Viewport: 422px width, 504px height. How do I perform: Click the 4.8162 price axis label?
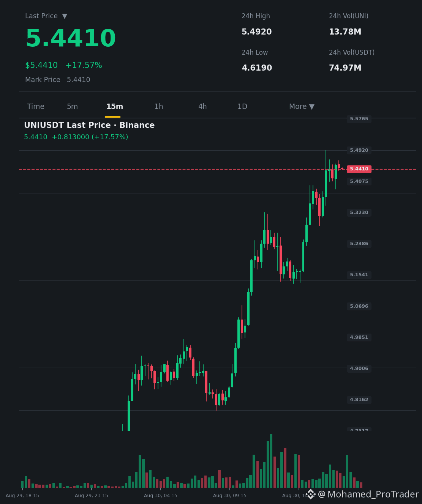(359, 400)
